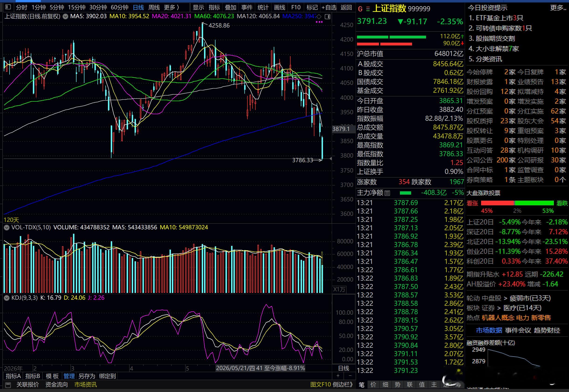Switch to the 分时 chart period
Screen dimensions: 569x392
(x=22, y=8)
